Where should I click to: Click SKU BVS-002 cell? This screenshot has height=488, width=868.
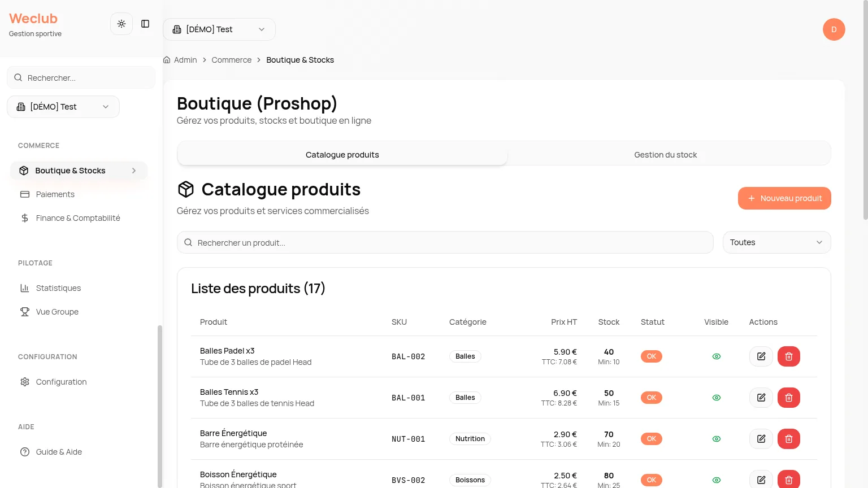[408, 480]
